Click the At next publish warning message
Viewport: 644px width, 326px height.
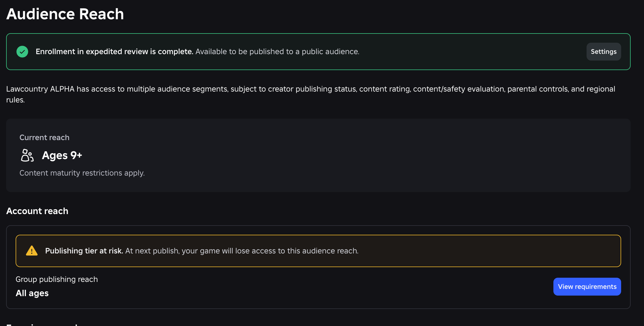[x=242, y=251]
